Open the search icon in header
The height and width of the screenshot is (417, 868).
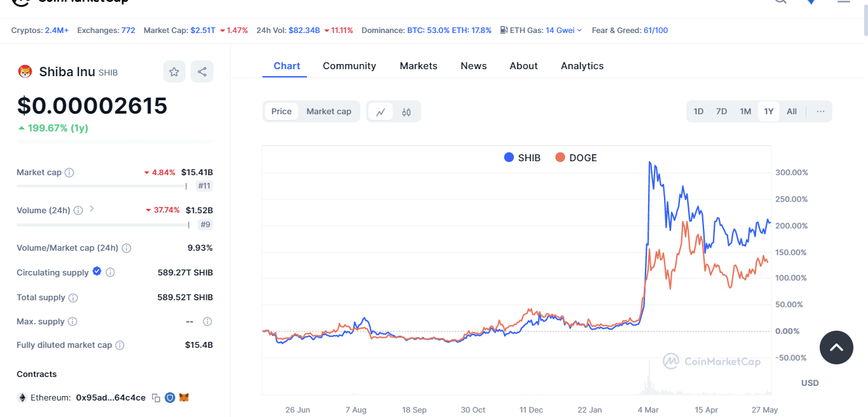pos(780,1)
